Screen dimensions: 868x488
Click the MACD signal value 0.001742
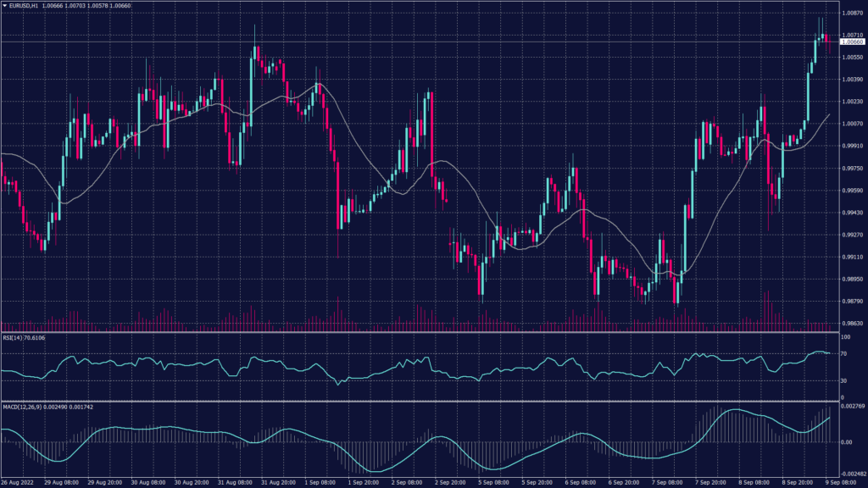coord(80,407)
